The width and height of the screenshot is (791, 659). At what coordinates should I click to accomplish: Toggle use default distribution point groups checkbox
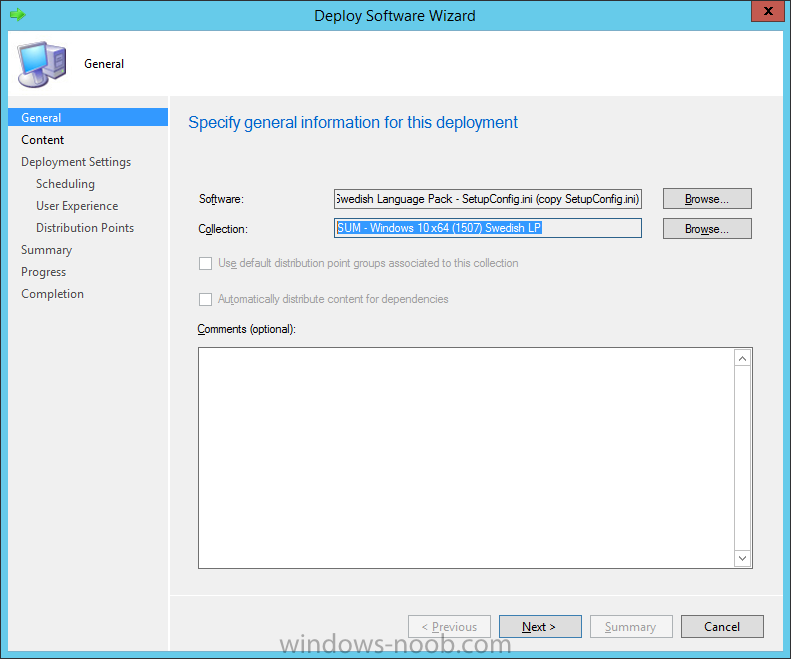[x=205, y=263]
